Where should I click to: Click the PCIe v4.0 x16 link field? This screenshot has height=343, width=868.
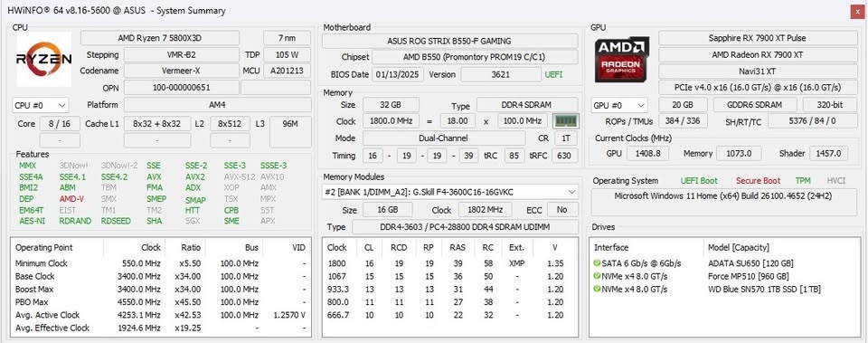(758, 88)
